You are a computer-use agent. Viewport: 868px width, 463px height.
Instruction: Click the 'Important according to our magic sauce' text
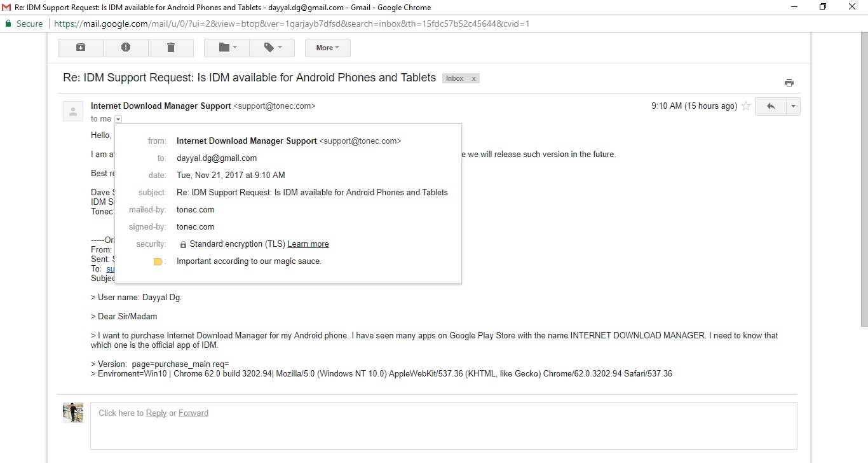pyautogui.click(x=249, y=261)
